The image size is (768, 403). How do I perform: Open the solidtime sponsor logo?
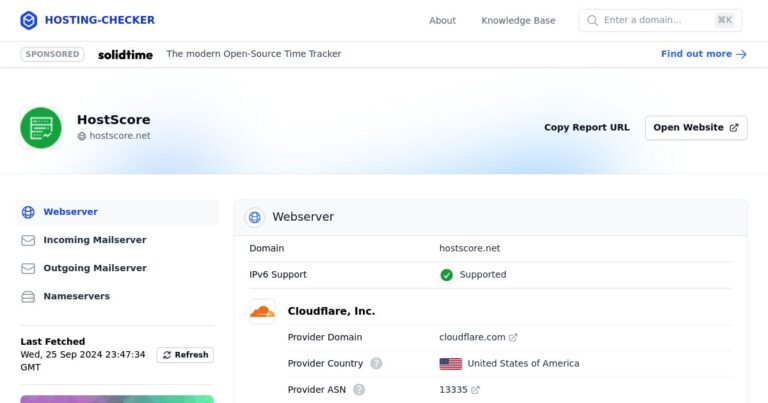[x=125, y=54]
